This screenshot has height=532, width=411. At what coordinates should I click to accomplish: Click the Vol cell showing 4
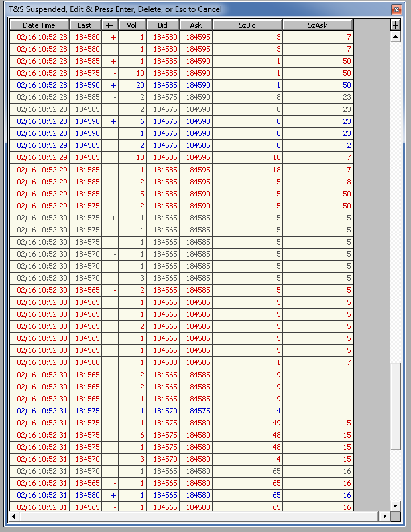pos(132,230)
